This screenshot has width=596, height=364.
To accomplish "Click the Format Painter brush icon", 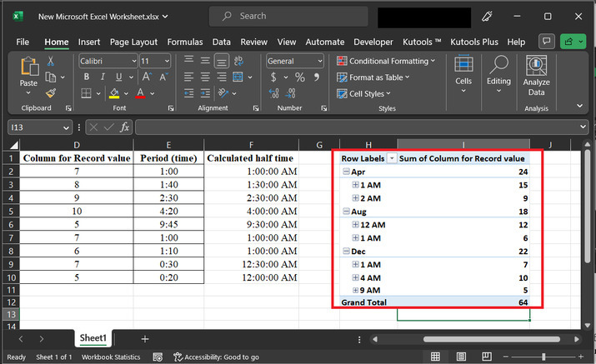I will 51,93.
